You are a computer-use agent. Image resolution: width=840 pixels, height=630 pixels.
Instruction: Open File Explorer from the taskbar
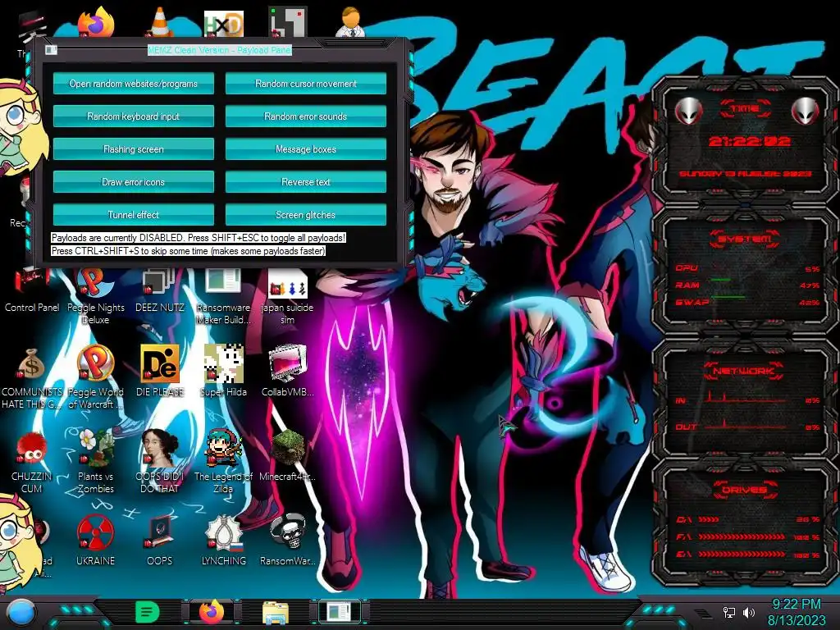[276, 612]
